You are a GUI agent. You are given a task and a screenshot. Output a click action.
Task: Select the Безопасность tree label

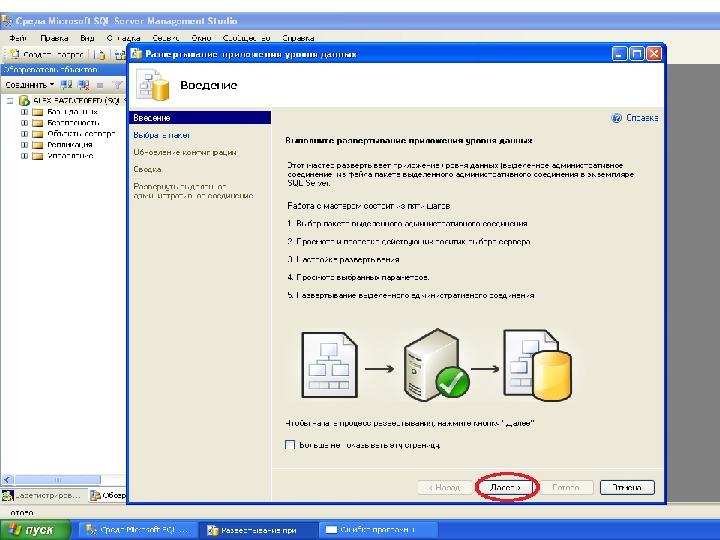pyautogui.click(x=73, y=123)
